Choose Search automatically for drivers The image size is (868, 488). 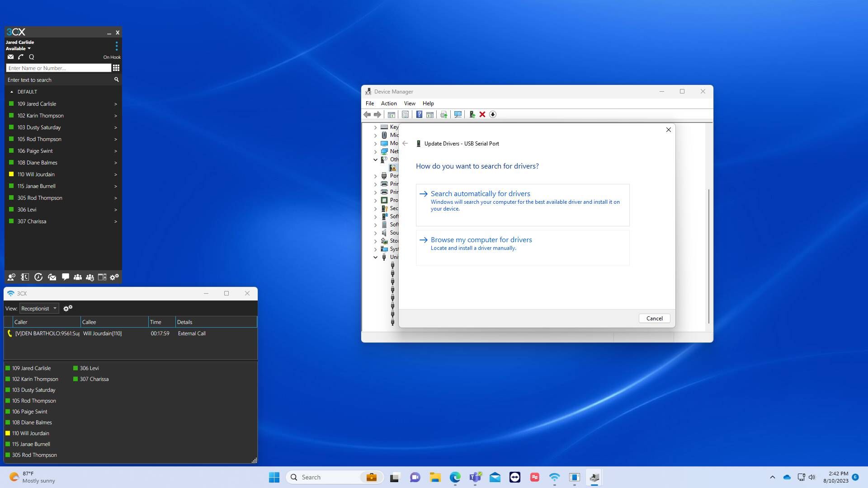point(523,205)
